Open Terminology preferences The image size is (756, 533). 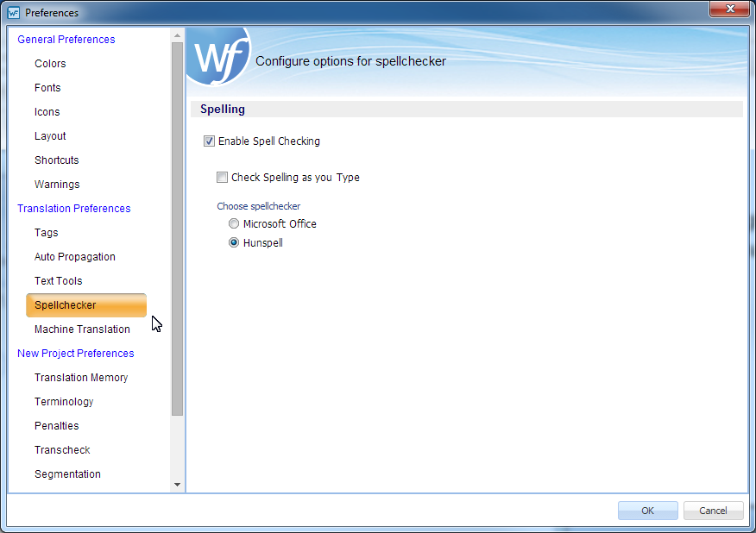64,401
